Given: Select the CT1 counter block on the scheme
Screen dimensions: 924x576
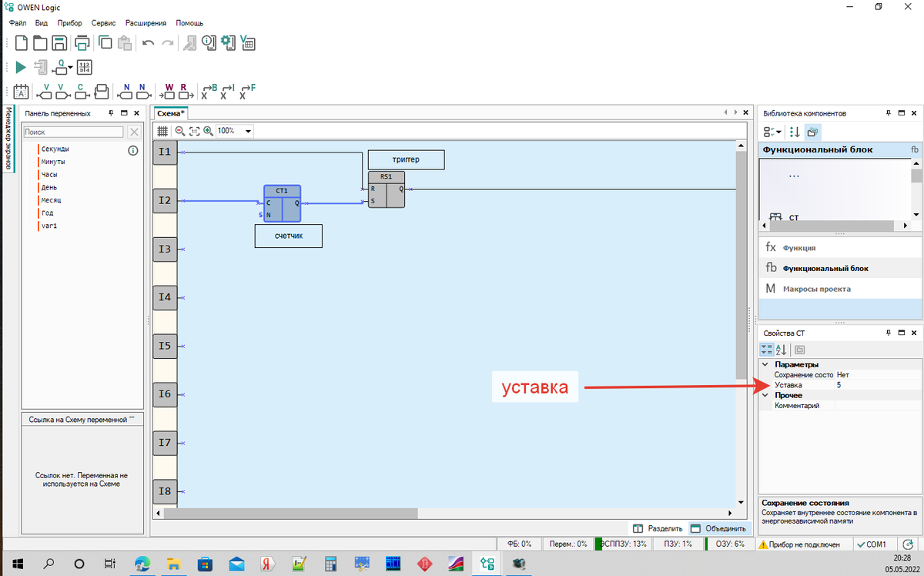Looking at the screenshot, I should click(x=282, y=203).
